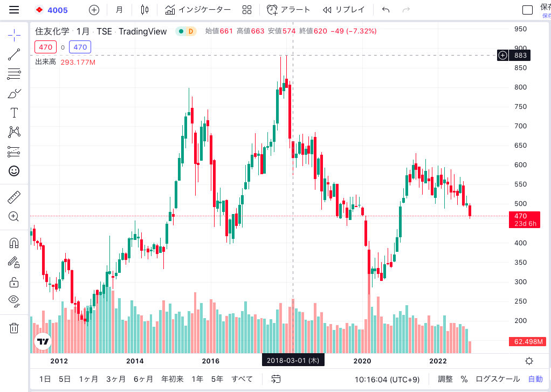The image size is (551, 392).
Task: Set the range to 1年
Action: point(197,379)
